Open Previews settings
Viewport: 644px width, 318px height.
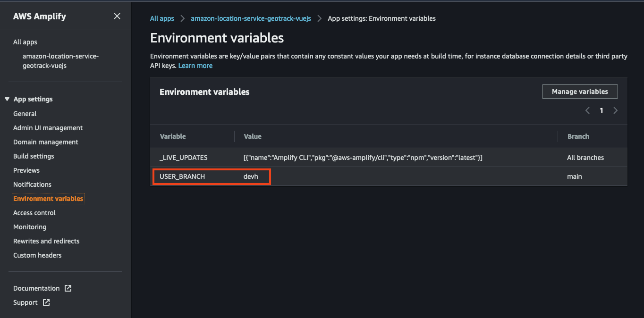(x=26, y=170)
